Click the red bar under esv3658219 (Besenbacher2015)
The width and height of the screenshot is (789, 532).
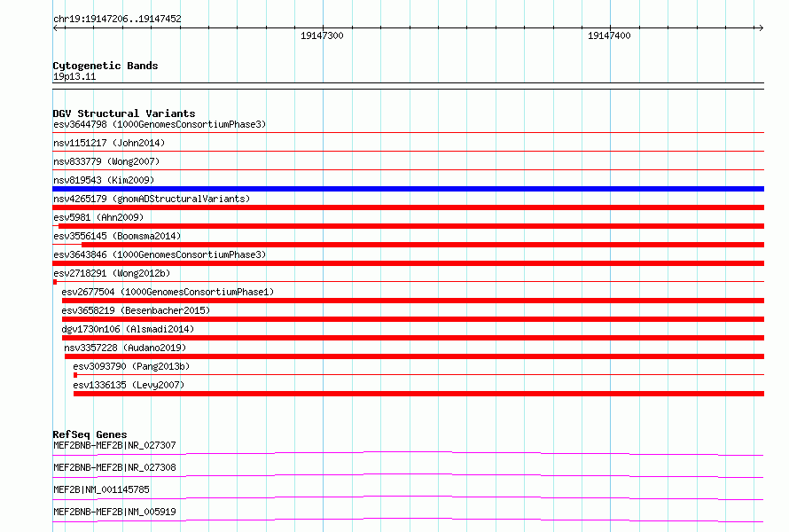[412, 319]
